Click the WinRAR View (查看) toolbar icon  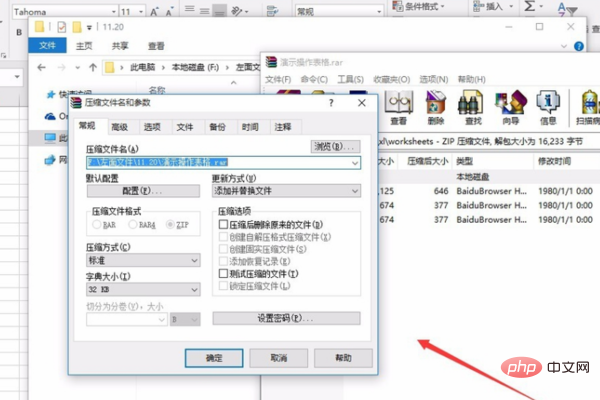pyautogui.click(x=399, y=102)
